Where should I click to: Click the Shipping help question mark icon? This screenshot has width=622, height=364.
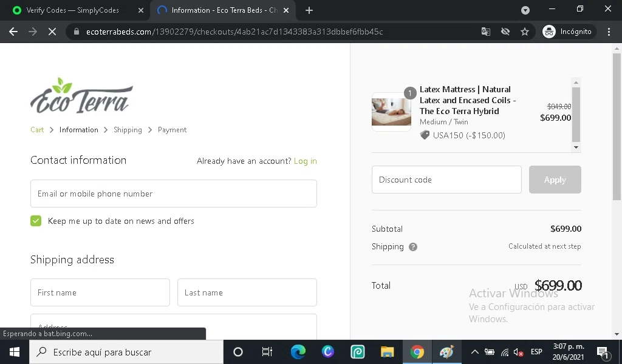point(412,247)
